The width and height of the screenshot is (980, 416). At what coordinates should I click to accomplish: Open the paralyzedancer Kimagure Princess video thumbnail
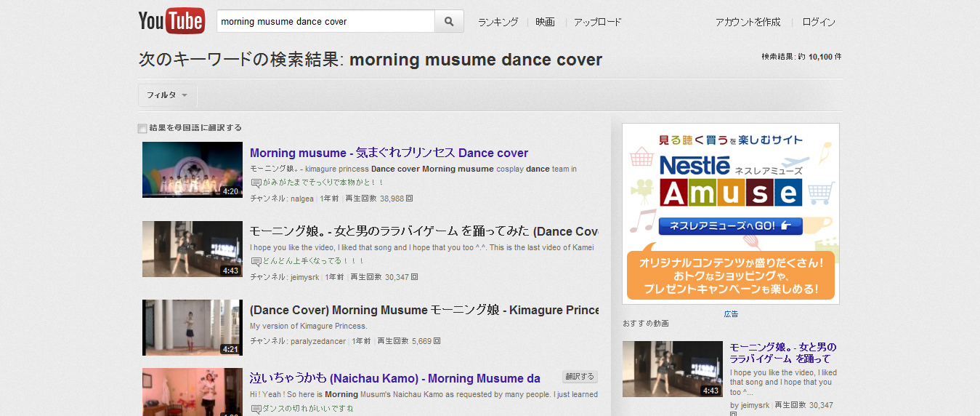[192, 327]
